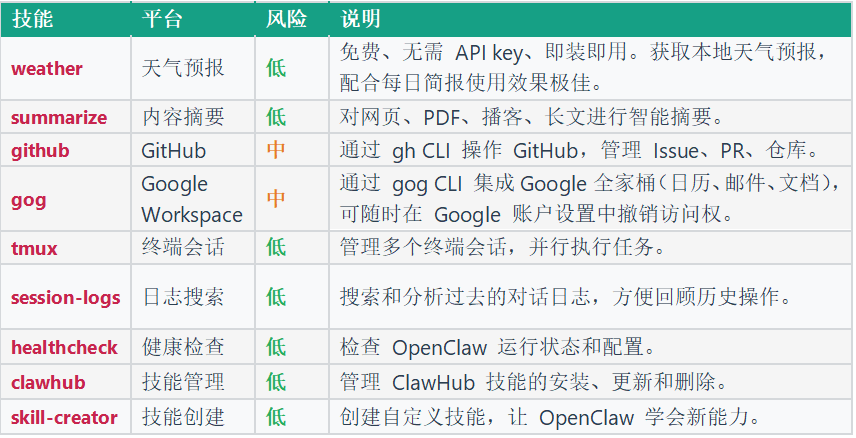Click the healthcheck skill name
This screenshot has width=856, height=438.
click(64, 347)
